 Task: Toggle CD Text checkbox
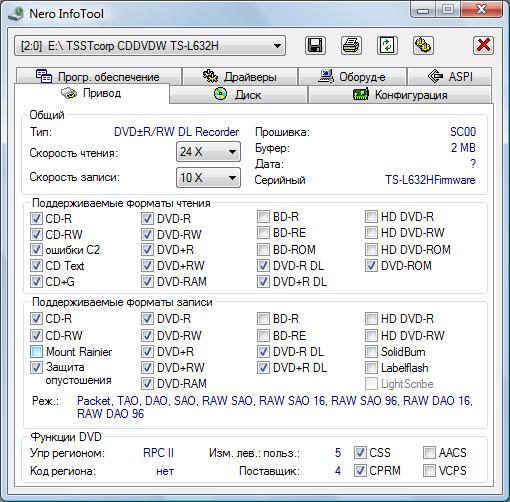click(36, 266)
